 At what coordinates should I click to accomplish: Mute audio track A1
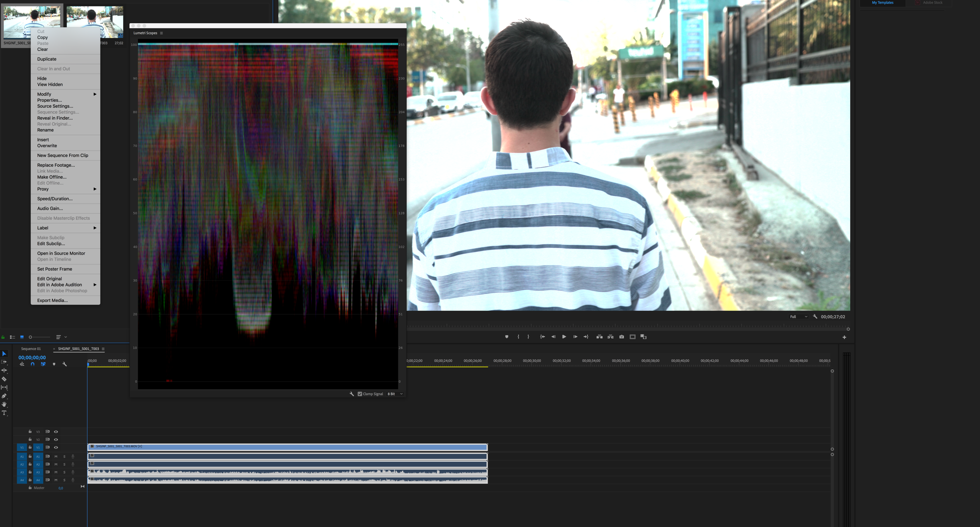56,457
